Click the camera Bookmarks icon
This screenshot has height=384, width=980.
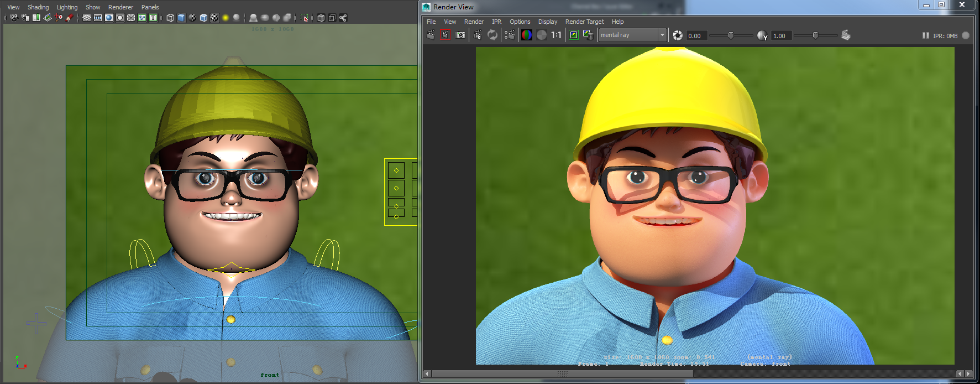coord(36,18)
